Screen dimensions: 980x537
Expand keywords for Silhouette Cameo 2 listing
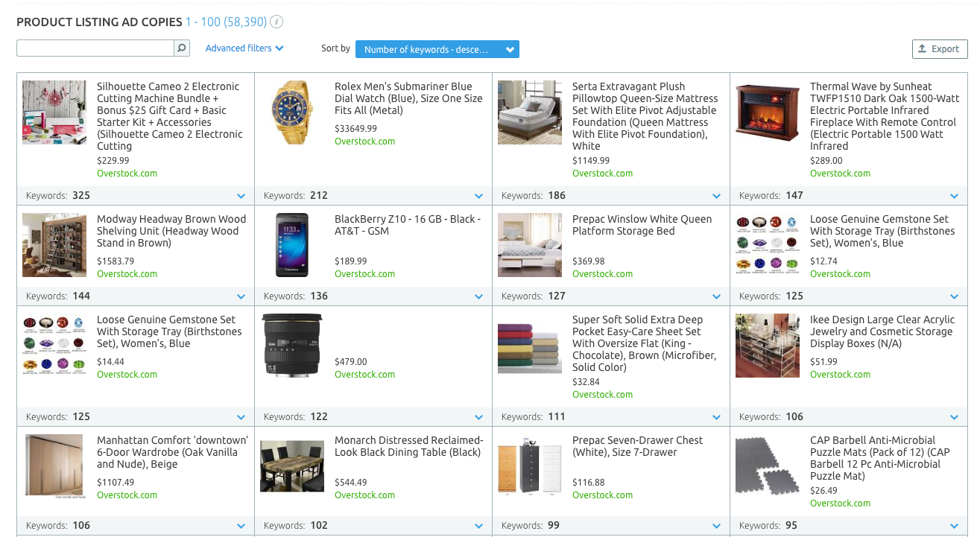coord(241,196)
